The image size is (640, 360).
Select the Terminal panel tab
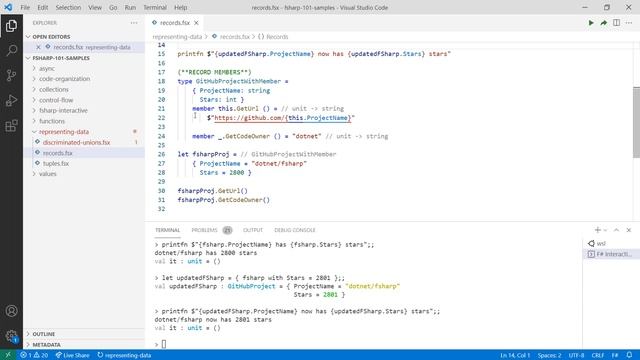tap(167, 230)
